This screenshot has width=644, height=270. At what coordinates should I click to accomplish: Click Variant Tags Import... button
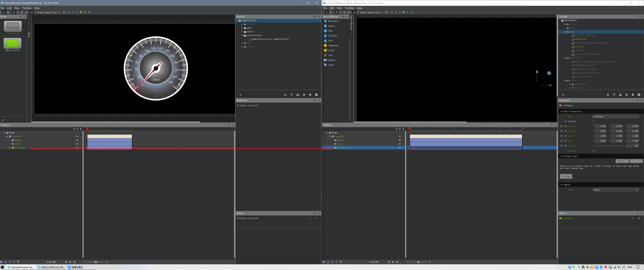coord(622,161)
